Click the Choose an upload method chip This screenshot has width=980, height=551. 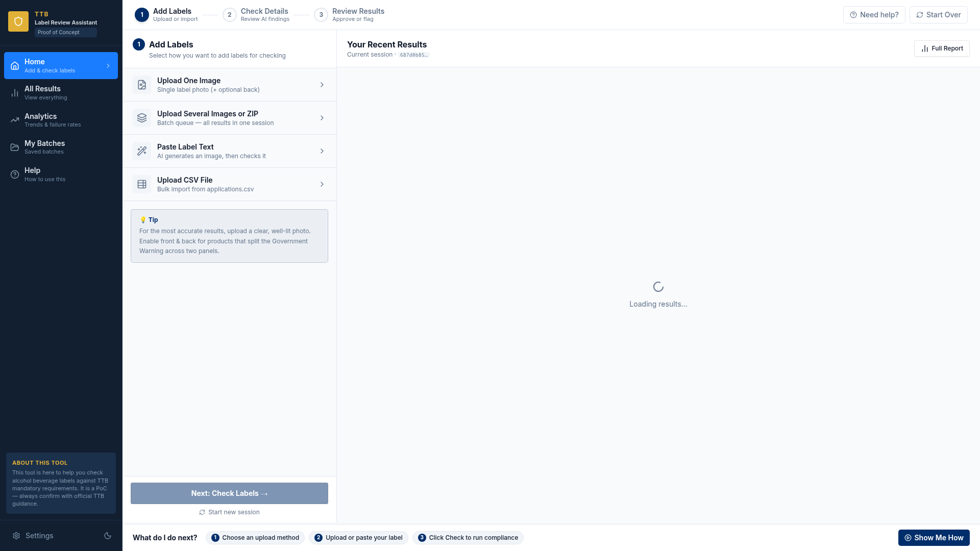point(255,538)
